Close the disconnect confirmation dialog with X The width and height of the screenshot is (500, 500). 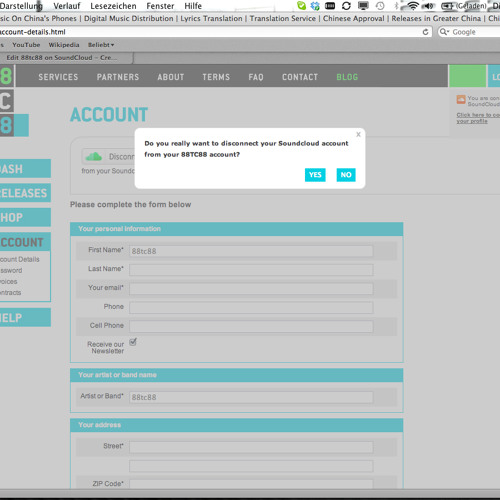358,134
